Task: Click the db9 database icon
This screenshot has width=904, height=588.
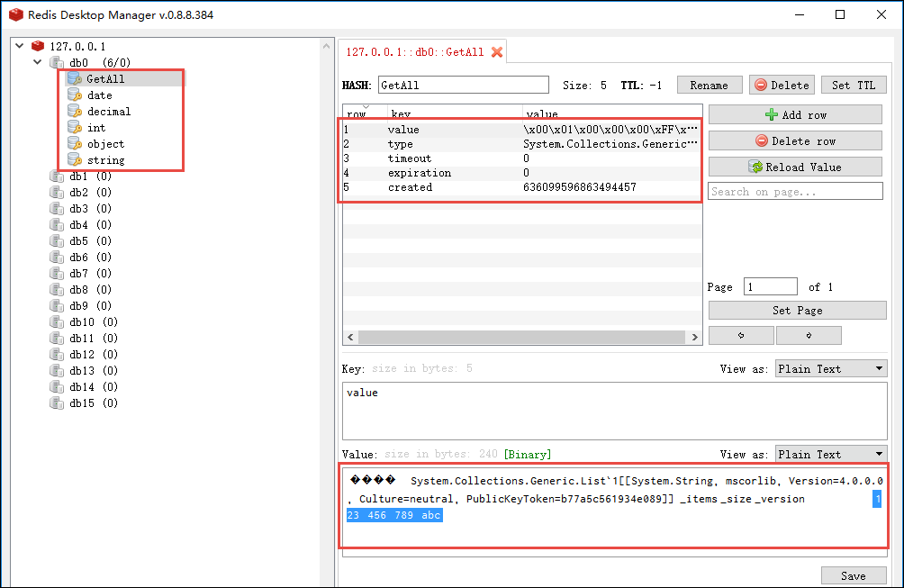Action: point(57,305)
